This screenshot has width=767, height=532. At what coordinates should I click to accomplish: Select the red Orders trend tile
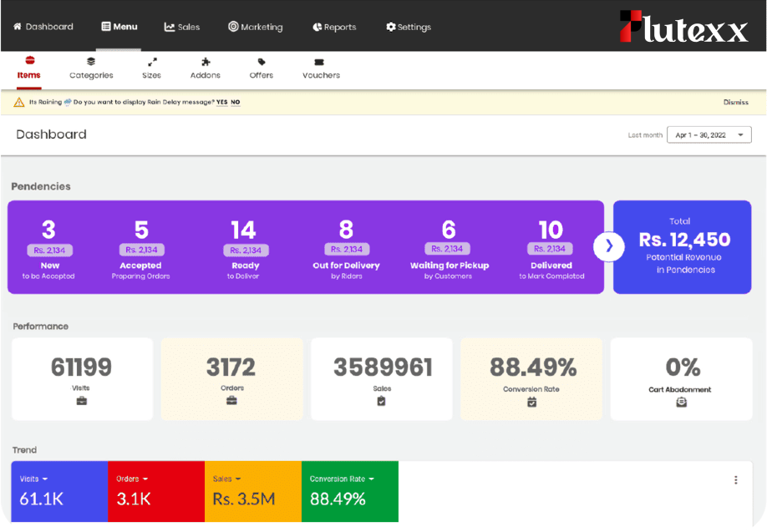click(x=156, y=491)
